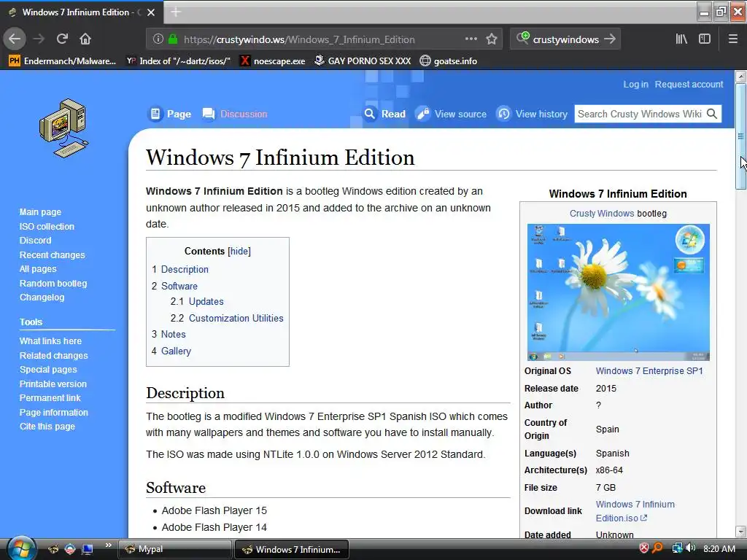Click the crustywindows browser search field
Viewport: 747px width, 560px height.
pyautogui.click(x=565, y=39)
